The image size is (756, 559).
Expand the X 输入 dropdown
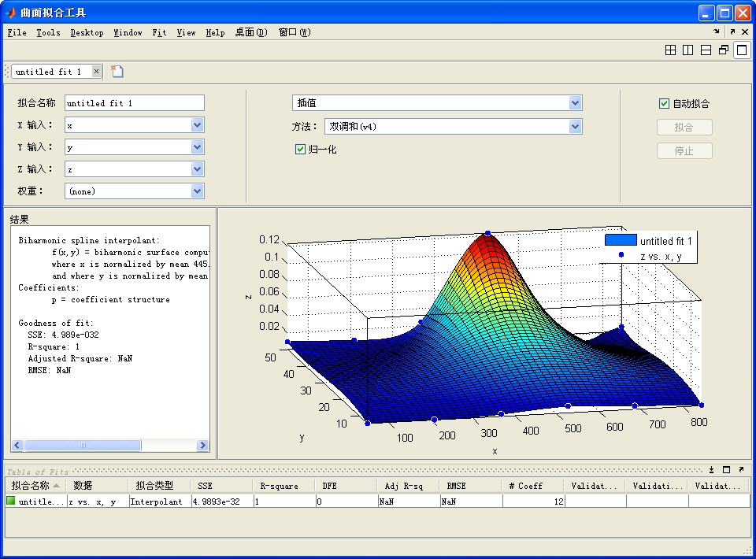[x=197, y=125]
